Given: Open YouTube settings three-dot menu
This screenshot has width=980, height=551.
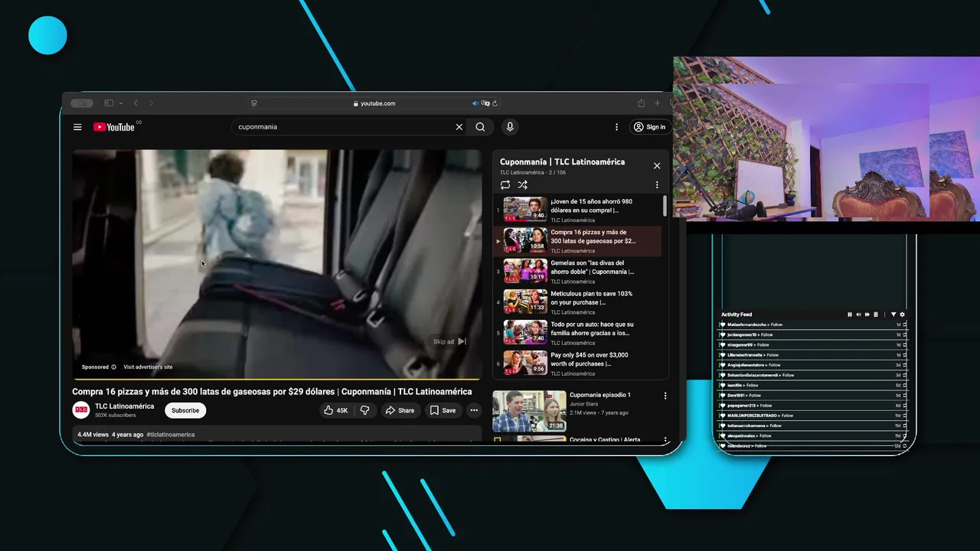Looking at the screenshot, I should (616, 127).
